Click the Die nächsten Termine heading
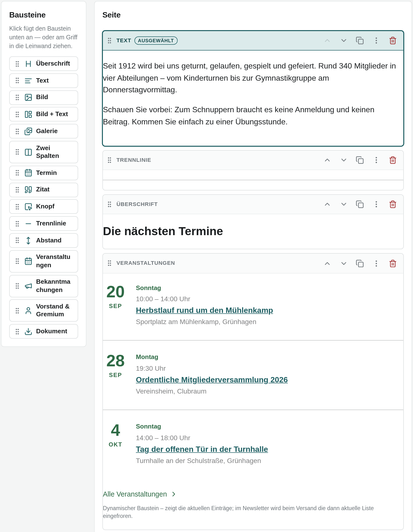 coord(163,232)
